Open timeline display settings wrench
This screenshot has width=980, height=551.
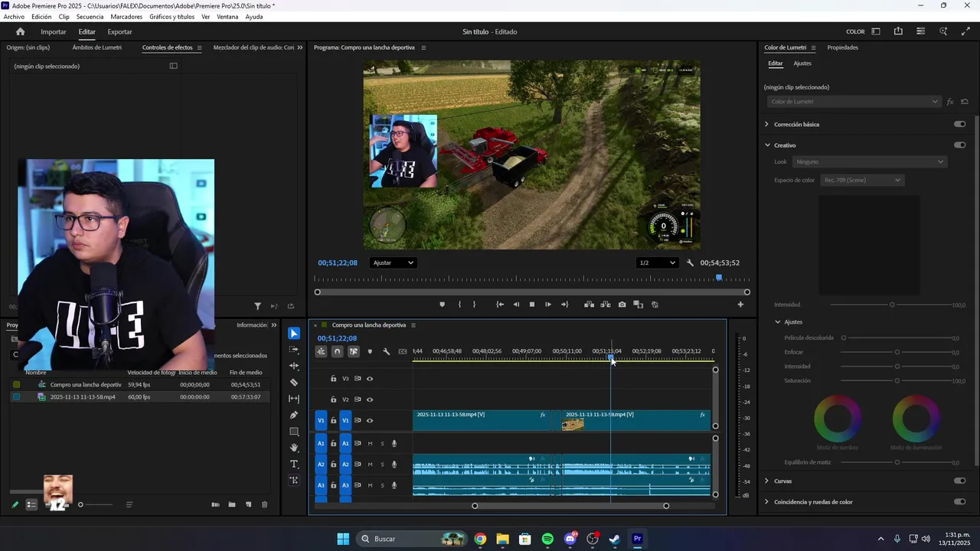click(x=387, y=352)
